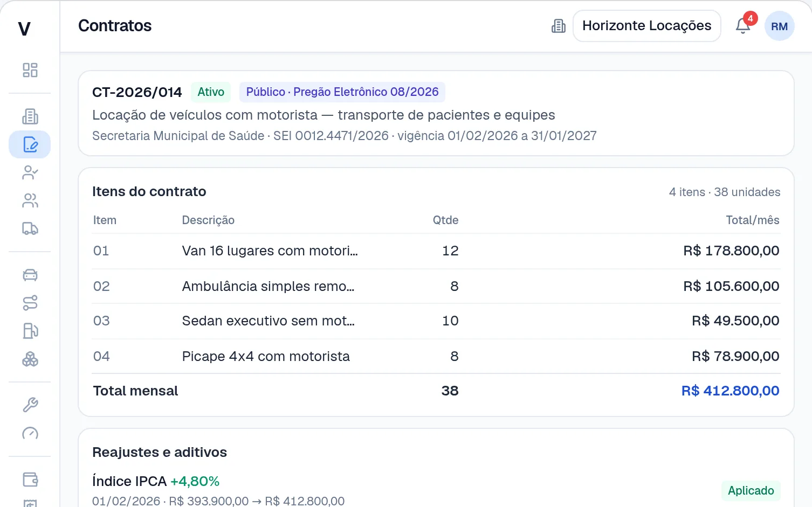Click the R$ 78.900,00 amount
The height and width of the screenshot is (507, 812).
coord(735,356)
